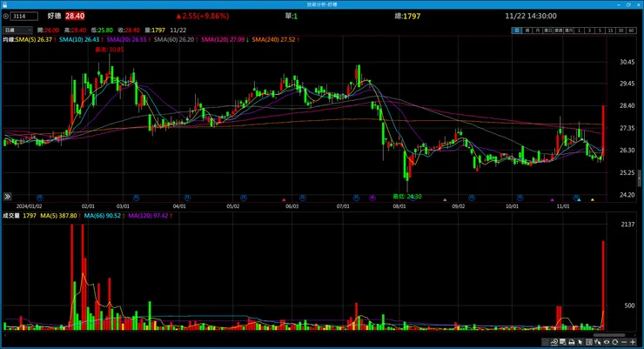Select the 60-minute interval button
The width and height of the screenshot is (644, 349).
[631, 30]
